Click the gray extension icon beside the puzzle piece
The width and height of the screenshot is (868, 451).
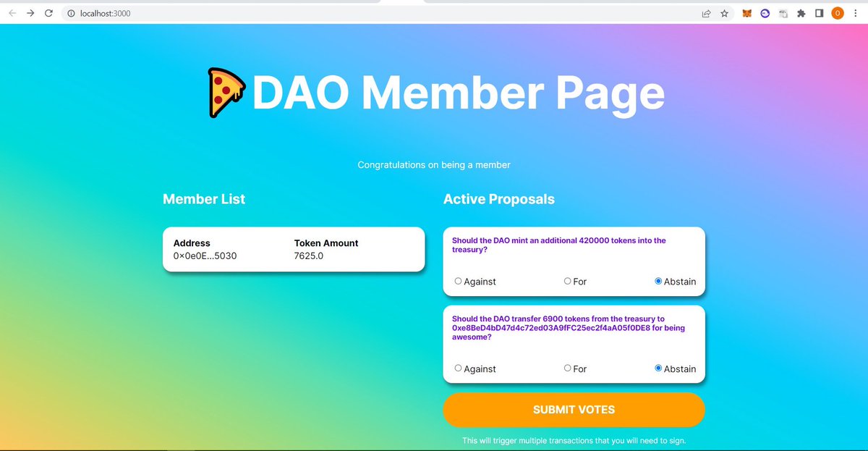783,13
